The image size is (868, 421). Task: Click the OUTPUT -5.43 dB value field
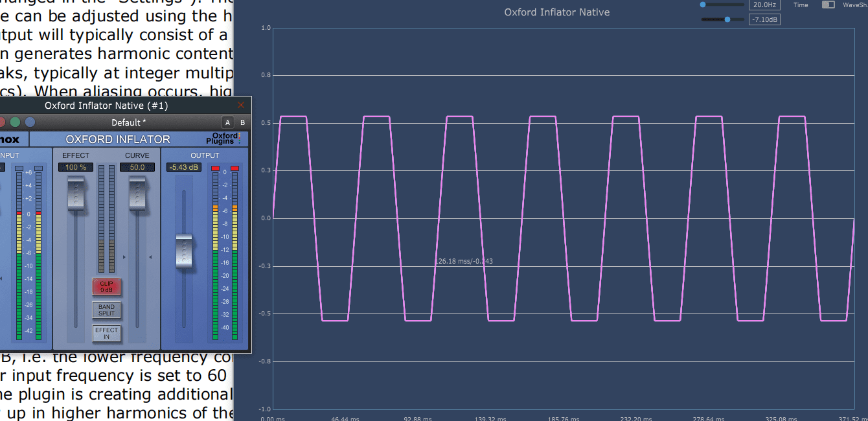(x=184, y=167)
